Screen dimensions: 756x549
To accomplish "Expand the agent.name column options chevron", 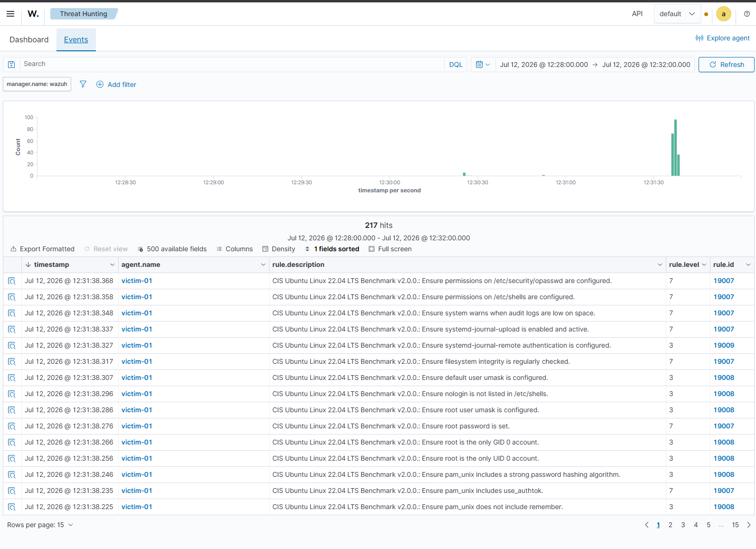I will coord(263,265).
